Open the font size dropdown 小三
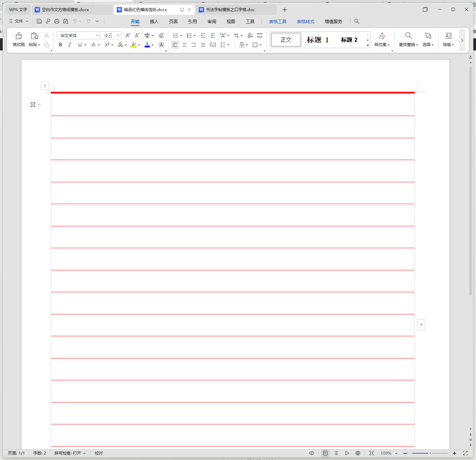476x460 pixels. tap(118, 35)
